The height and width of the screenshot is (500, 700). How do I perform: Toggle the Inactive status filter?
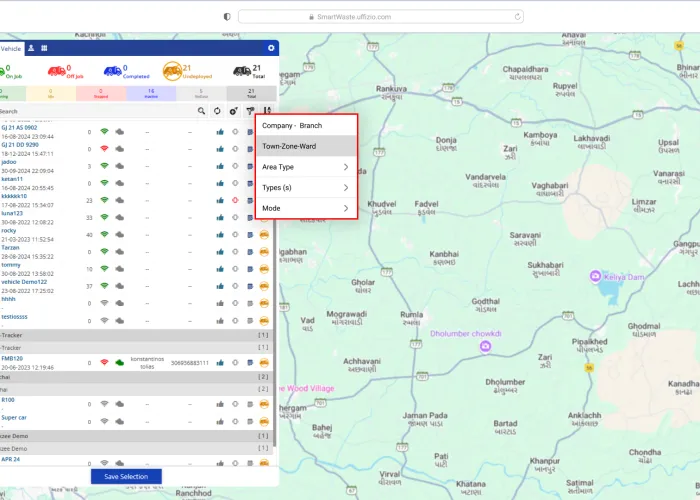pos(151,94)
